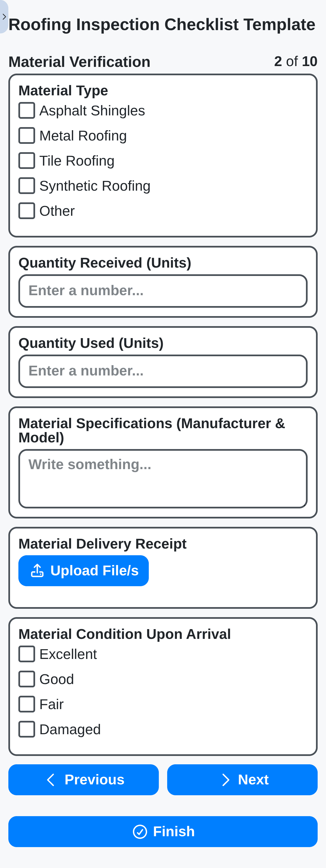Check Synthetic Roofing option
Viewport: 326px width, 868px height.
pyautogui.click(x=27, y=186)
